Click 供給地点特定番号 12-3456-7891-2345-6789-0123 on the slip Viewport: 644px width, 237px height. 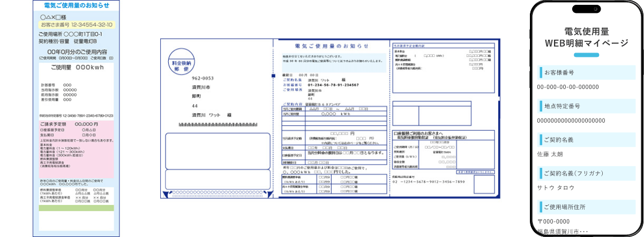click(x=77, y=115)
